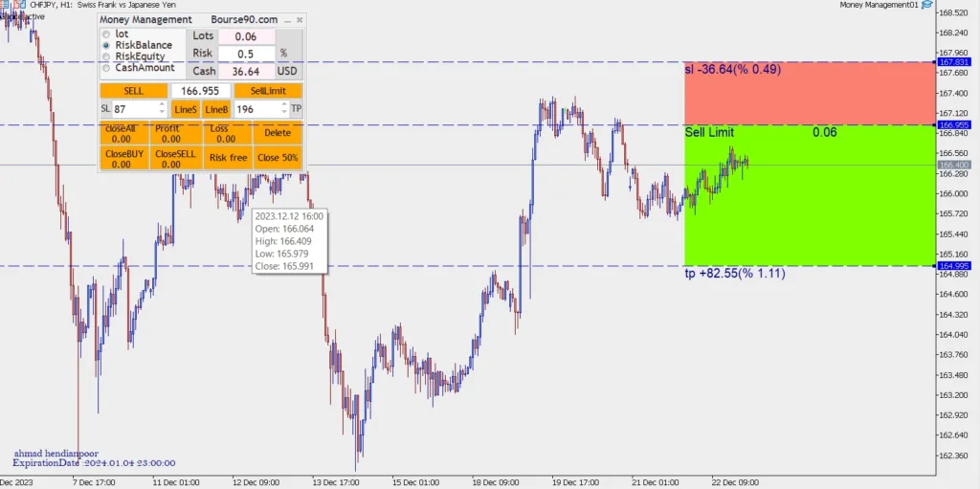Select the lot radio option
Viewport: 980px width, 489px height.
105,34
